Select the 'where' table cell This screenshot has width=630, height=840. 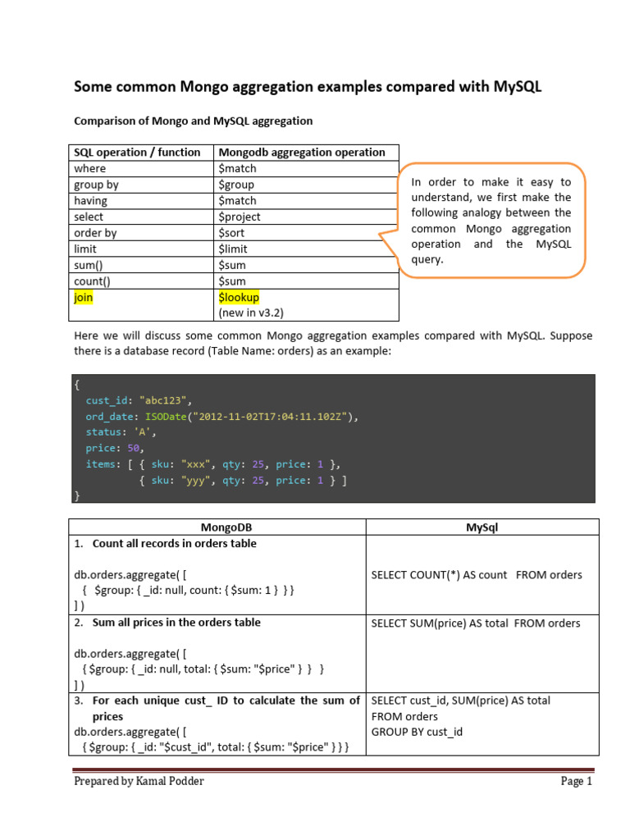pyautogui.click(x=141, y=168)
